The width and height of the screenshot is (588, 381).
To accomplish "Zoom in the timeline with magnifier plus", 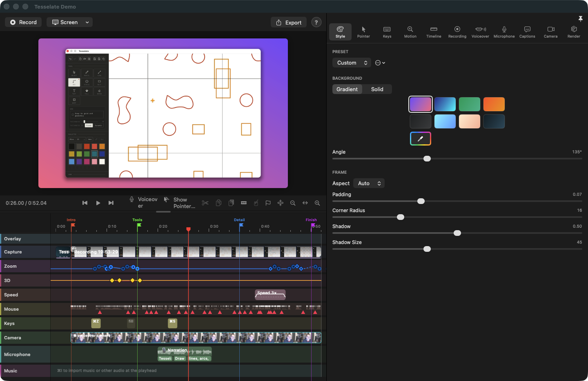I will [x=317, y=203].
